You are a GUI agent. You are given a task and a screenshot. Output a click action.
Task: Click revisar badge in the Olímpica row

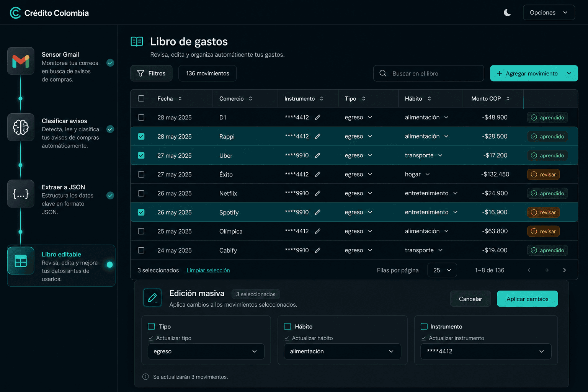tap(544, 231)
